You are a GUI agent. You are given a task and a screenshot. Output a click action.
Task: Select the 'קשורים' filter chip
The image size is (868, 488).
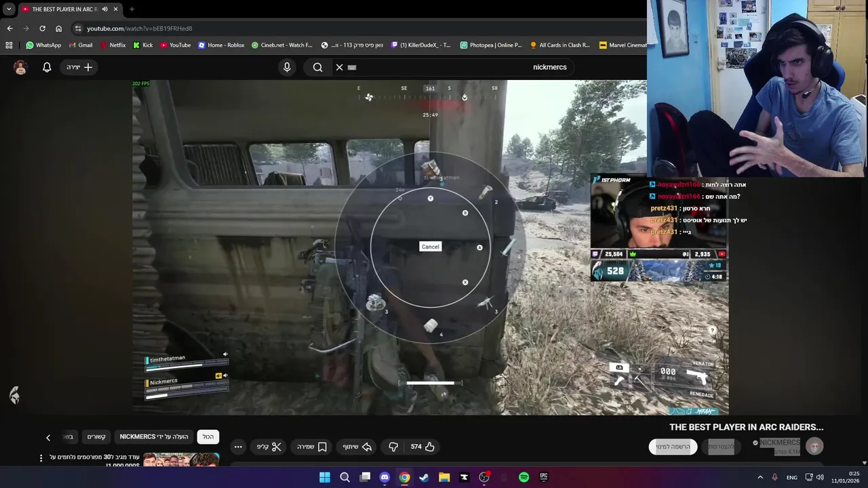coord(96,437)
